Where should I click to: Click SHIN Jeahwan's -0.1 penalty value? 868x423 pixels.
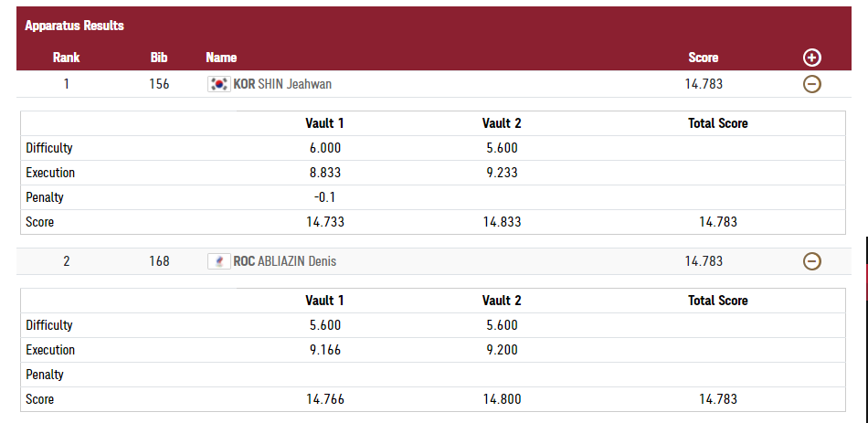pos(324,197)
